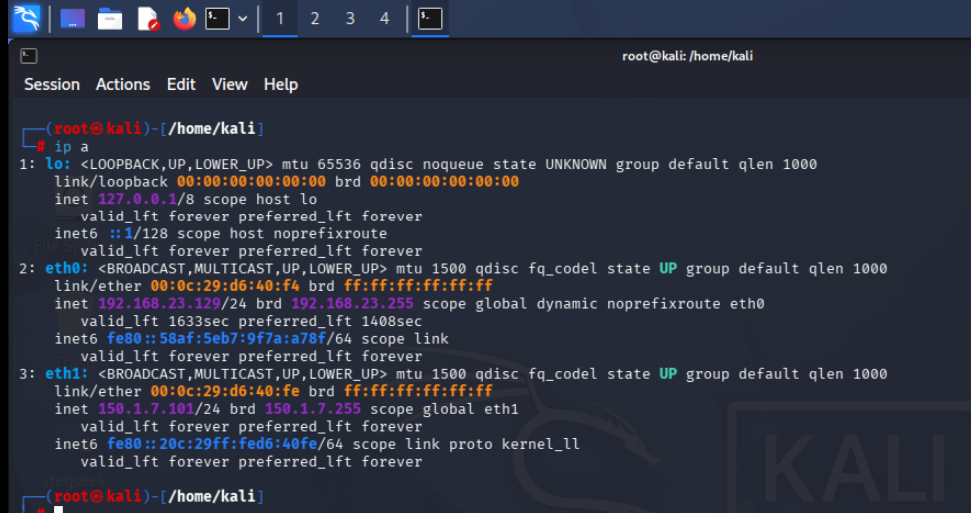Launch the text editor panel icon
This screenshot has width=971, height=513.
148,19
